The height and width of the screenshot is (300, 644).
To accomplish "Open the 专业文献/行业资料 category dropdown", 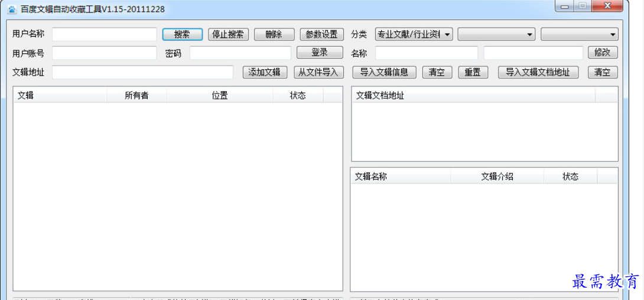I will click(414, 34).
